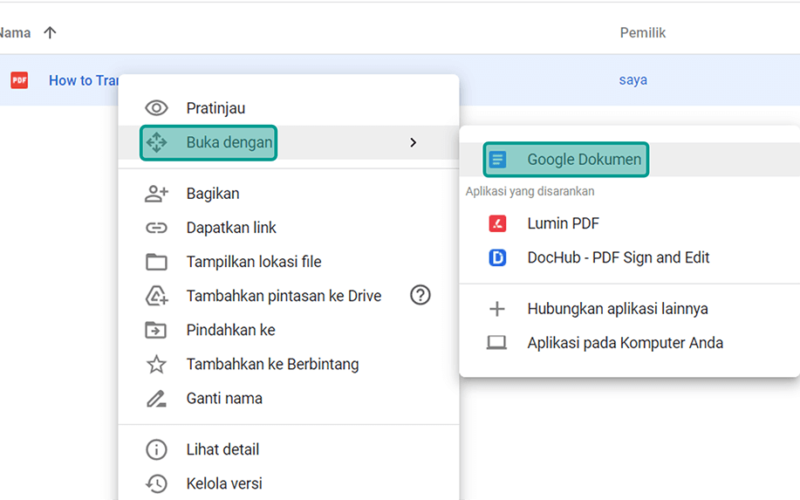Viewport: 800px width, 500px height.
Task: Click the Bagikan add-person icon
Action: [x=156, y=194]
